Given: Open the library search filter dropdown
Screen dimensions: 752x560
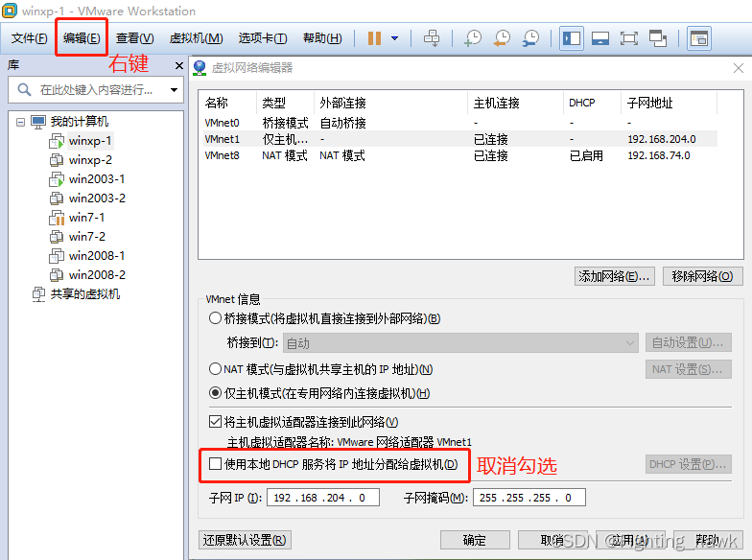Looking at the screenshot, I should tap(174, 90).
